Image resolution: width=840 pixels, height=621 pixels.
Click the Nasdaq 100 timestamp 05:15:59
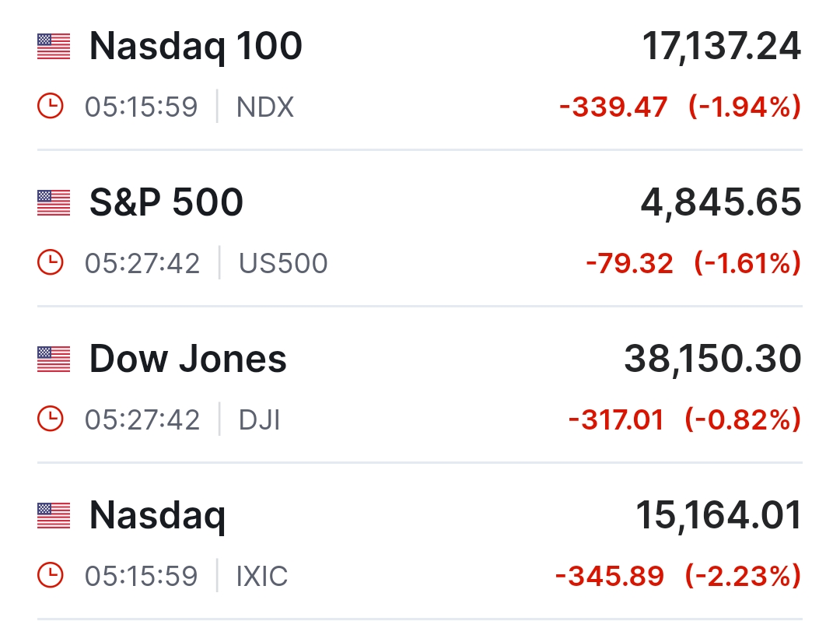142,107
